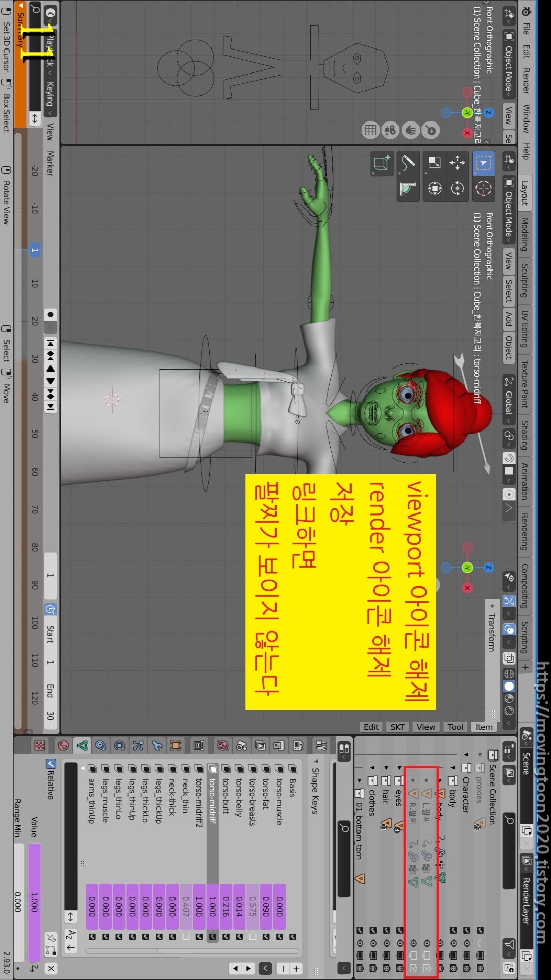This screenshot has height=980, width=551.
Task: Open Object Mode dropdown in character viewport
Action: point(509,209)
